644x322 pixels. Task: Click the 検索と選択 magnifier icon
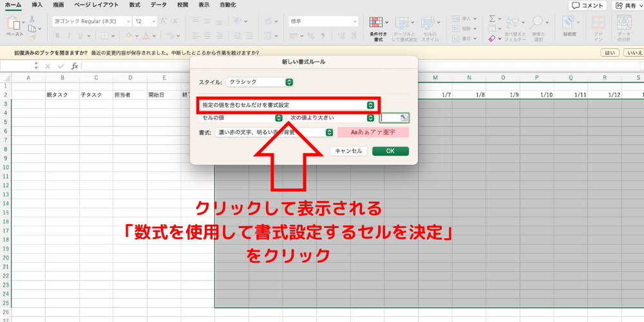[x=536, y=23]
